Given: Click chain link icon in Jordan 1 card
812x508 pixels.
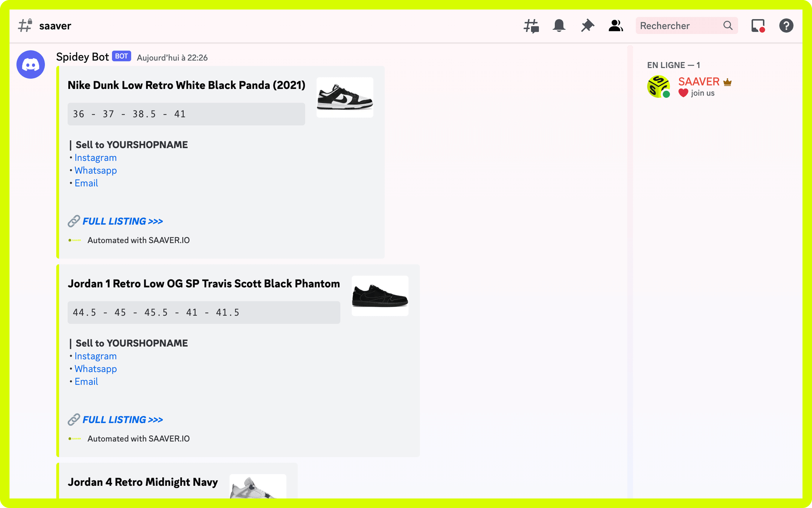Looking at the screenshot, I should pos(74,420).
